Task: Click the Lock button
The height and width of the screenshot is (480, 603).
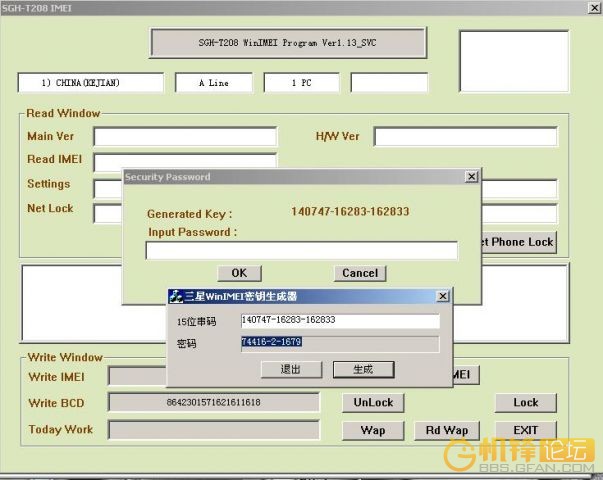Action: point(526,403)
